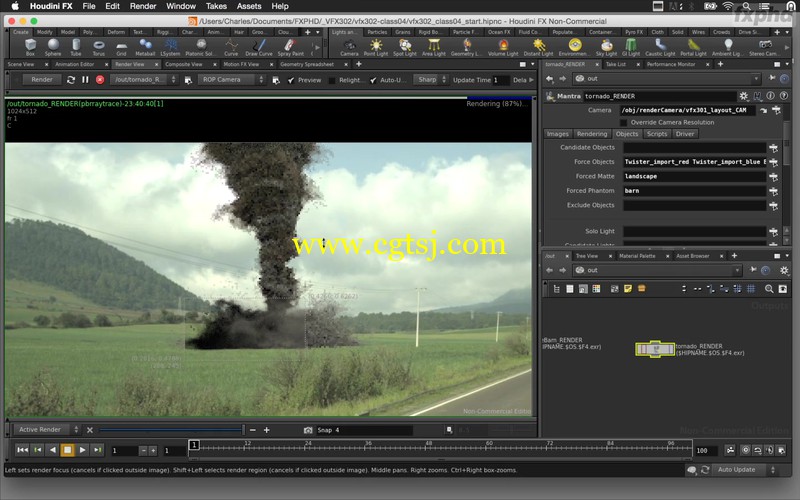Select the Torus shelf tool
The image size is (800, 500).
click(x=98, y=47)
